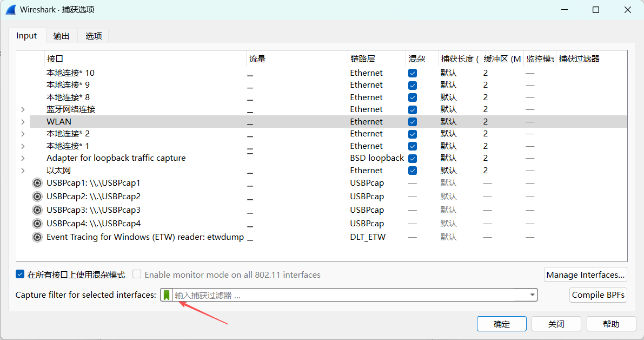Select the 本地连接* 9 interface name
The width and height of the screenshot is (644, 340).
click(x=68, y=85)
